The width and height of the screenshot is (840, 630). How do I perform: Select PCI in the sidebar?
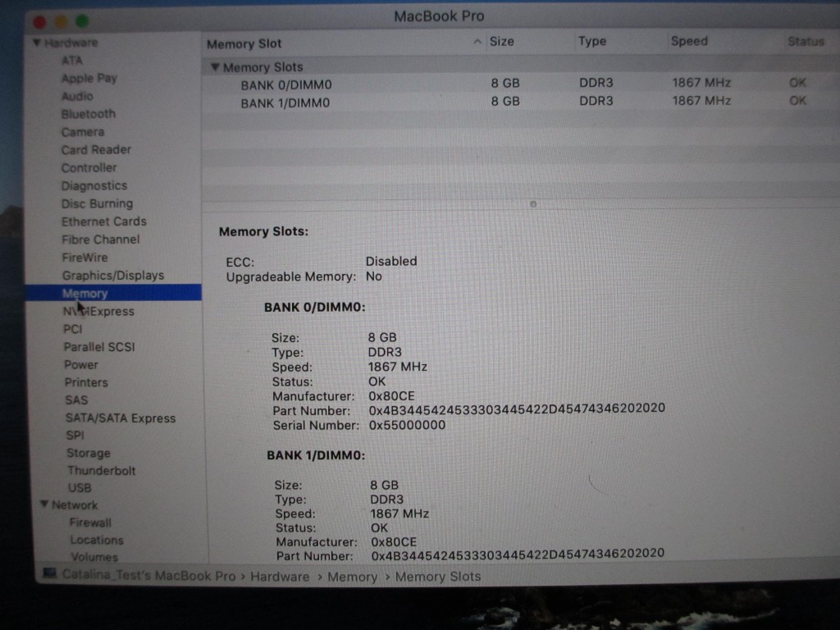point(73,329)
